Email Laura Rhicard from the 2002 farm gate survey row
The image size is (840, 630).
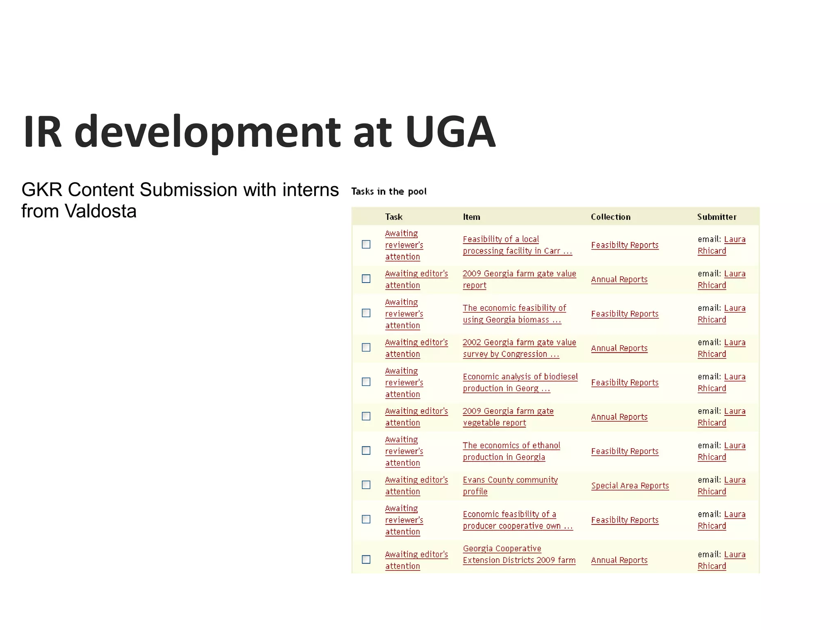click(721, 348)
